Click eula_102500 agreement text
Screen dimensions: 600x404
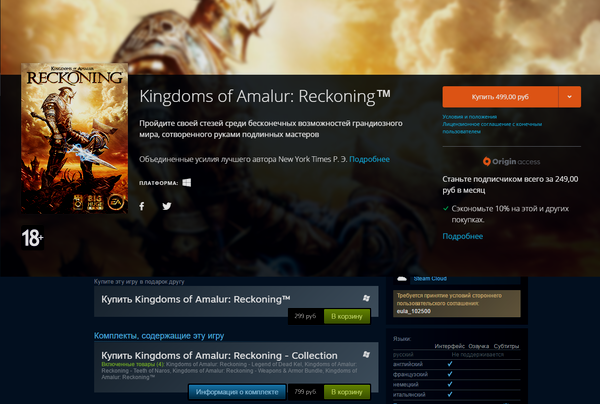click(x=414, y=311)
